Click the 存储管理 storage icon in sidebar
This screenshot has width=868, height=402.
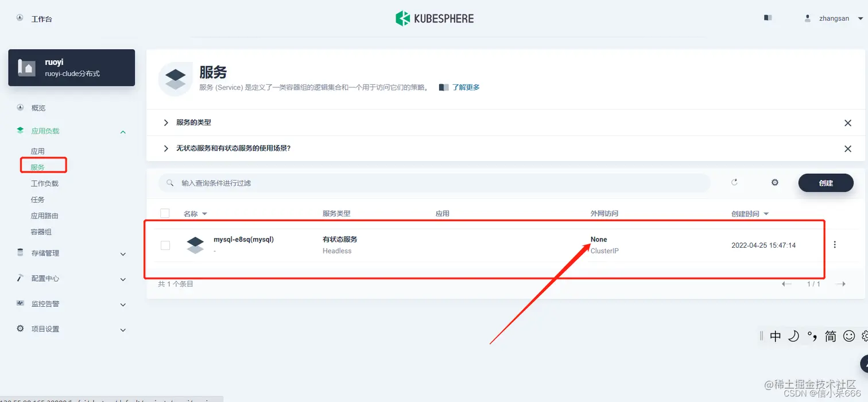(x=20, y=252)
